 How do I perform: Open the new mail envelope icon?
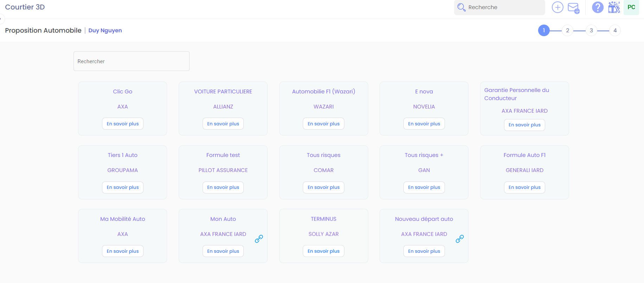(x=574, y=8)
